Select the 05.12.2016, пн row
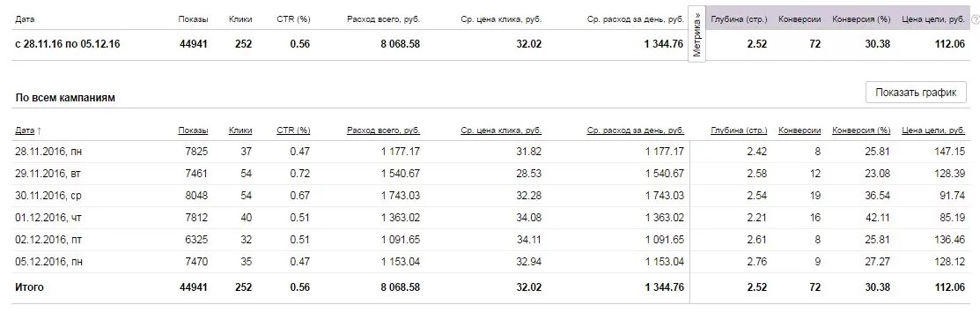 490,262
